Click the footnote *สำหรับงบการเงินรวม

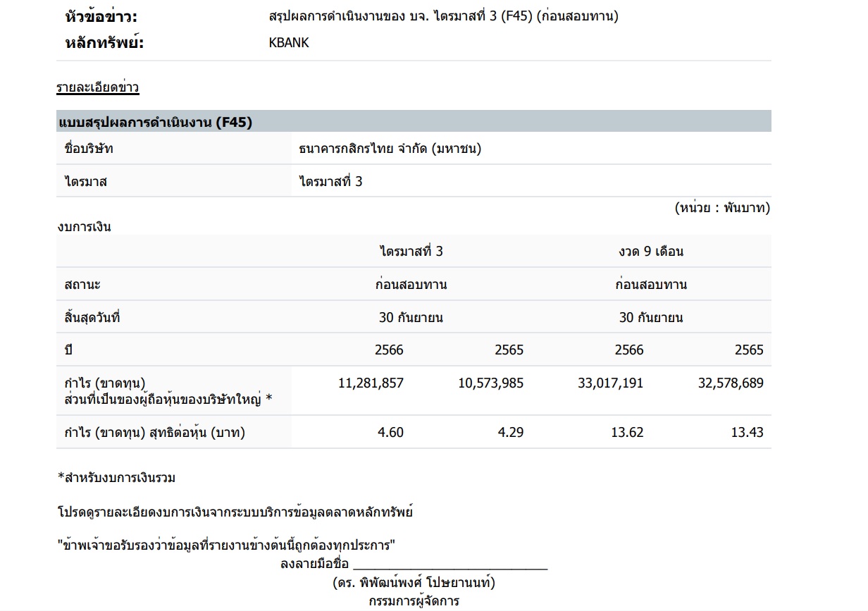pyautogui.click(x=116, y=478)
